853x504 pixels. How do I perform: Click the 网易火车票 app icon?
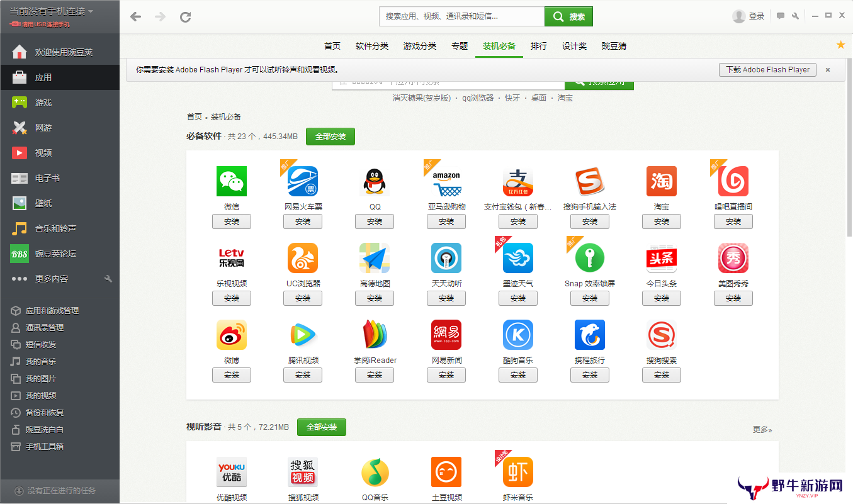click(x=303, y=181)
